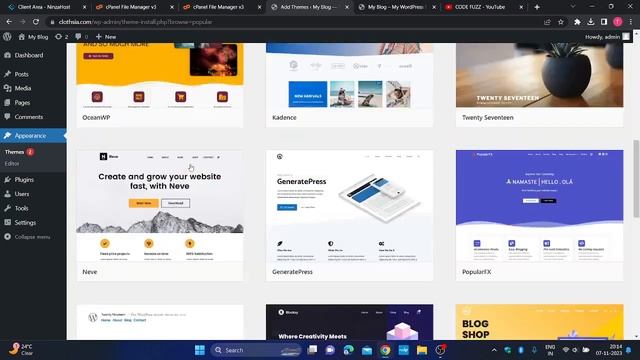This screenshot has width=640, height=360.
Task: Bookmark this page with star icon
Action: tap(561, 22)
